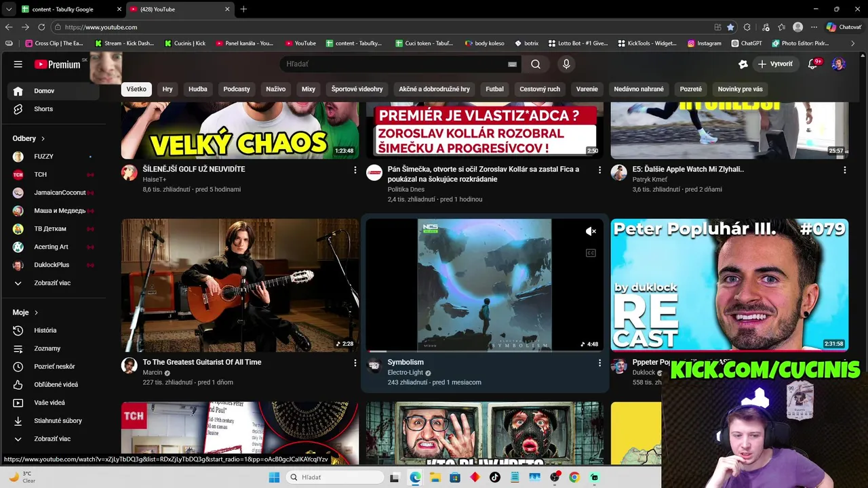The image size is (868, 488).
Task: Open the Electro-Light channel link
Action: (x=406, y=373)
